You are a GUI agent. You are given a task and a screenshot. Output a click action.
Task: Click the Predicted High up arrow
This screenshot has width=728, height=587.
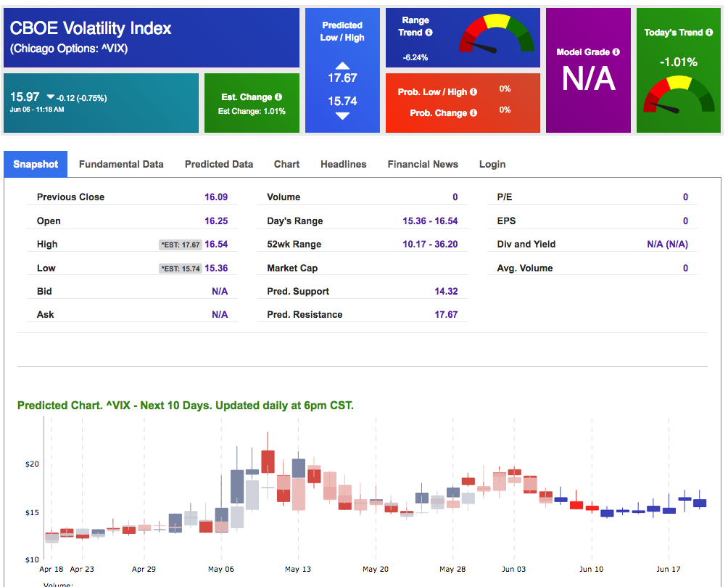coord(343,65)
